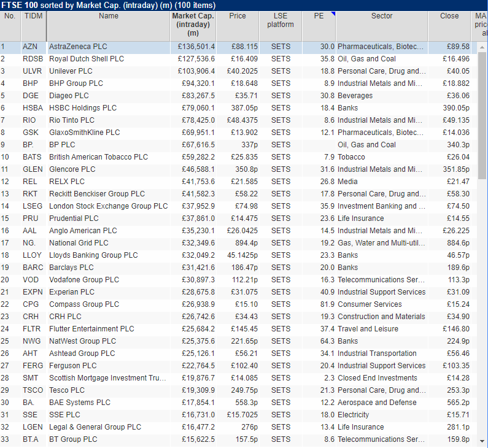Click Construction and Materials sector cell
Viewport: 488px width, 448px height.
click(x=381, y=317)
